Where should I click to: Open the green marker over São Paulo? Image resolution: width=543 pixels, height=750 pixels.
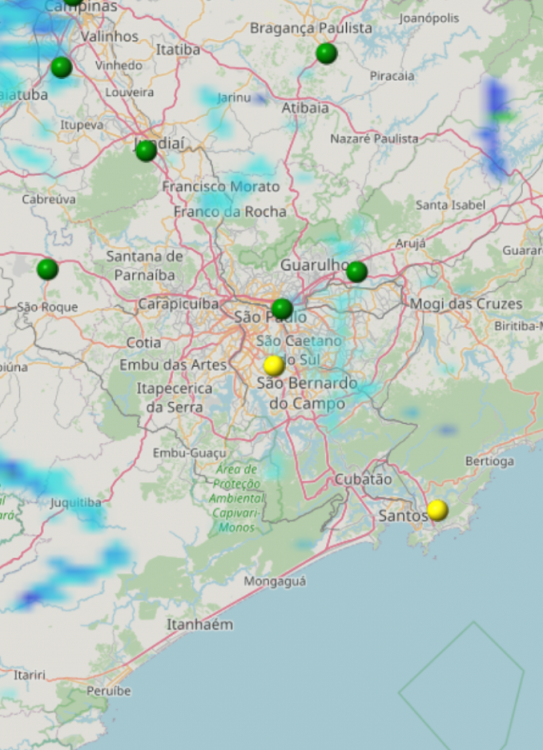[282, 309]
